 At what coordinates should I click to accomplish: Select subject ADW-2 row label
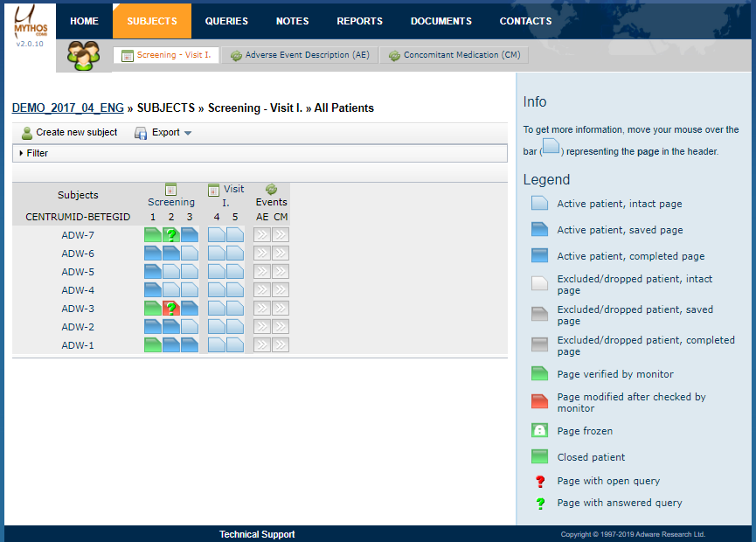(78, 327)
